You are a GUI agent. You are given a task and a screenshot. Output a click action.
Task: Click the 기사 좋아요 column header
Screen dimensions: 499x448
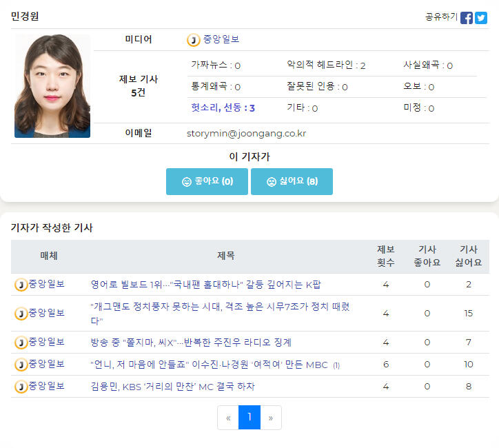[427, 256]
